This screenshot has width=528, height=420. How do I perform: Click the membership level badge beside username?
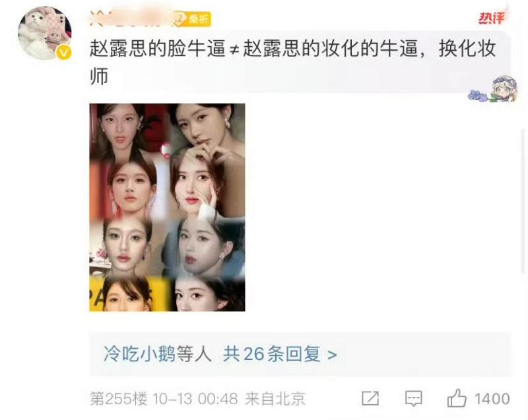192,19
